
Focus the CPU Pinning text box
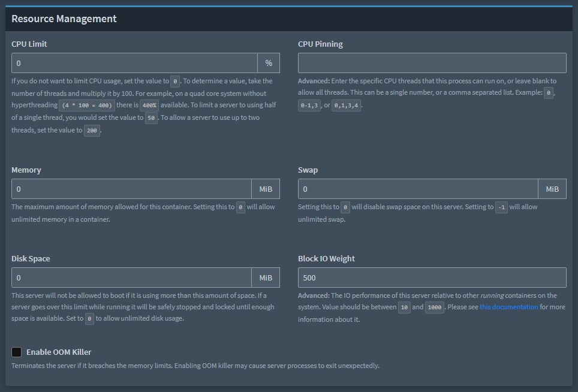click(x=432, y=63)
